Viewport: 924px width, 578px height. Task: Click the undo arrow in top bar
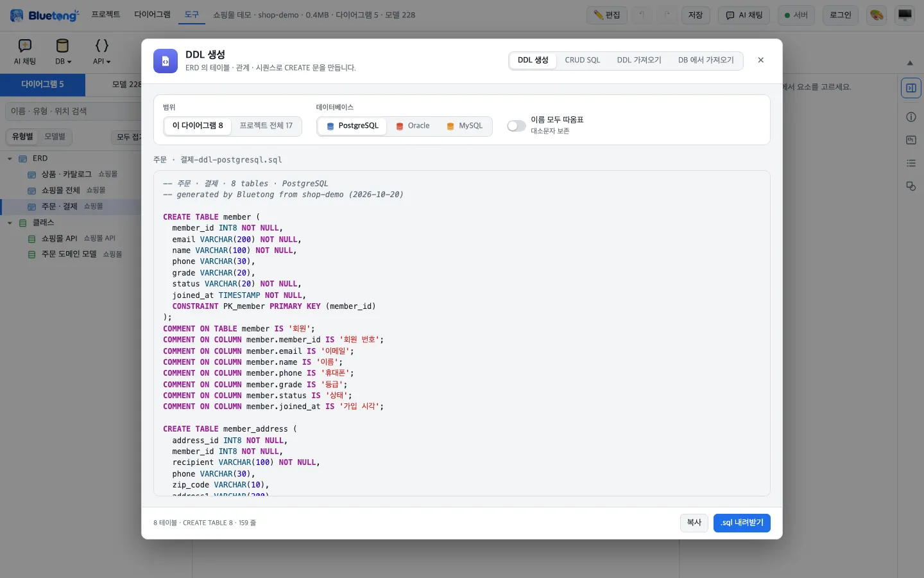click(x=641, y=15)
